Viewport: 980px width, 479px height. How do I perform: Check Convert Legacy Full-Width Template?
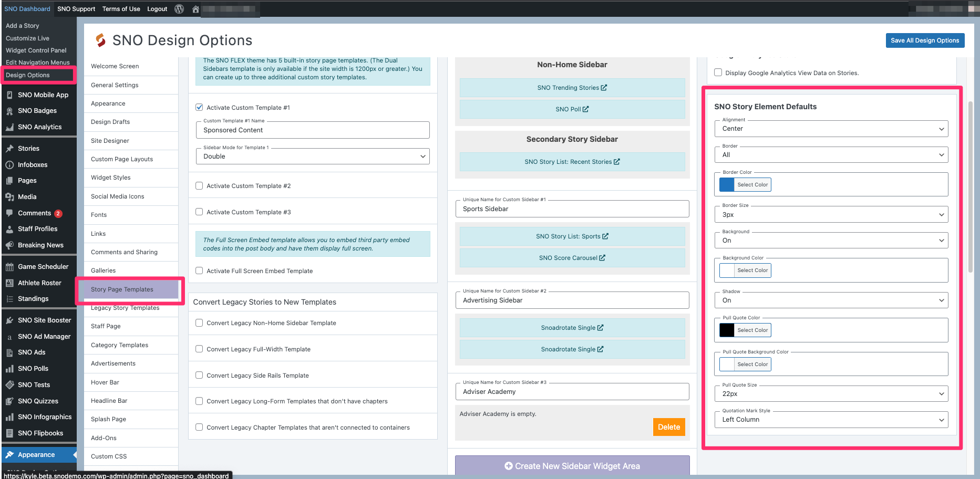(199, 349)
